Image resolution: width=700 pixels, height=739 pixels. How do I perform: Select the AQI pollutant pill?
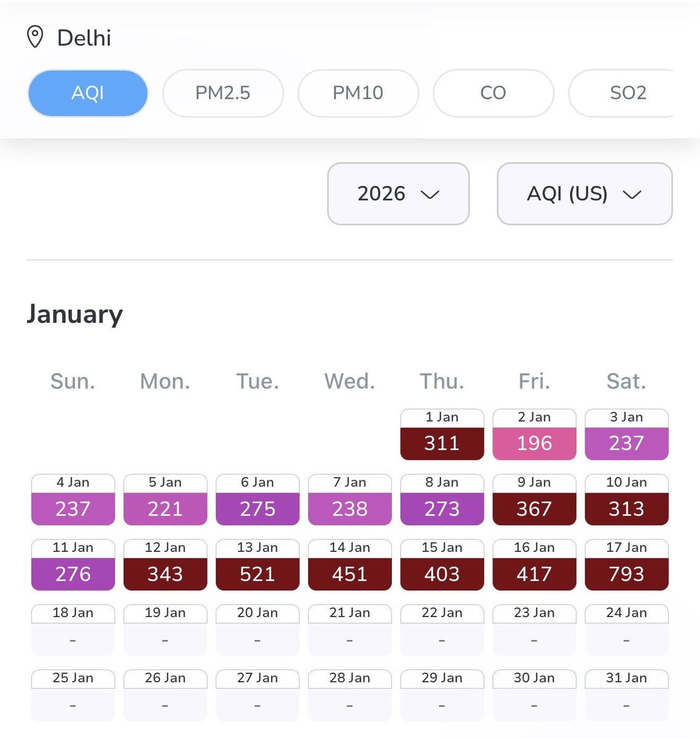point(87,93)
